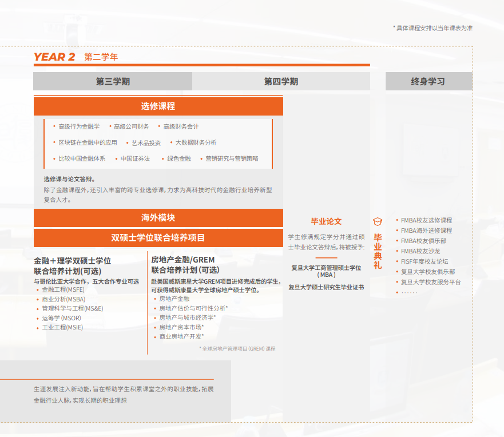Click 金融行业人脉,实现长期的职业理想 text
Screen dimensions: 504x437
(80, 401)
